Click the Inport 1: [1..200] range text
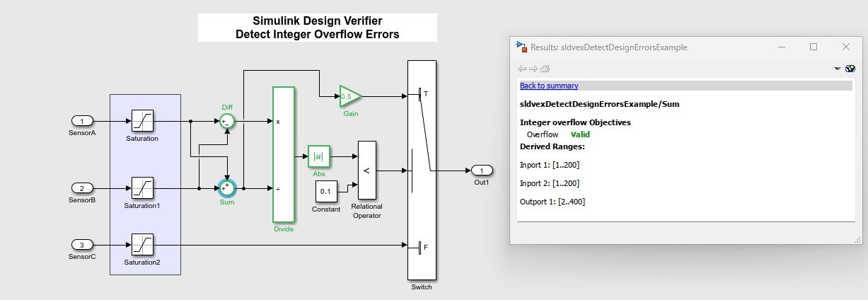Image resolution: width=868 pixels, height=300 pixels. [550, 165]
